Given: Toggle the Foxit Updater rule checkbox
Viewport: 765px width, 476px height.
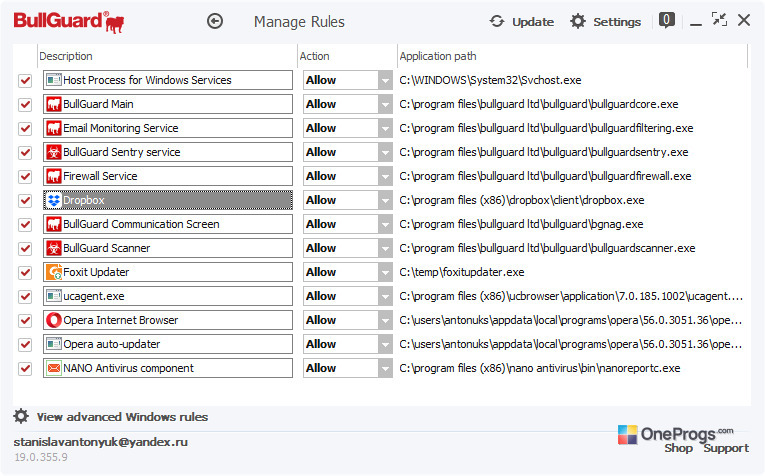Looking at the screenshot, I should (25, 273).
